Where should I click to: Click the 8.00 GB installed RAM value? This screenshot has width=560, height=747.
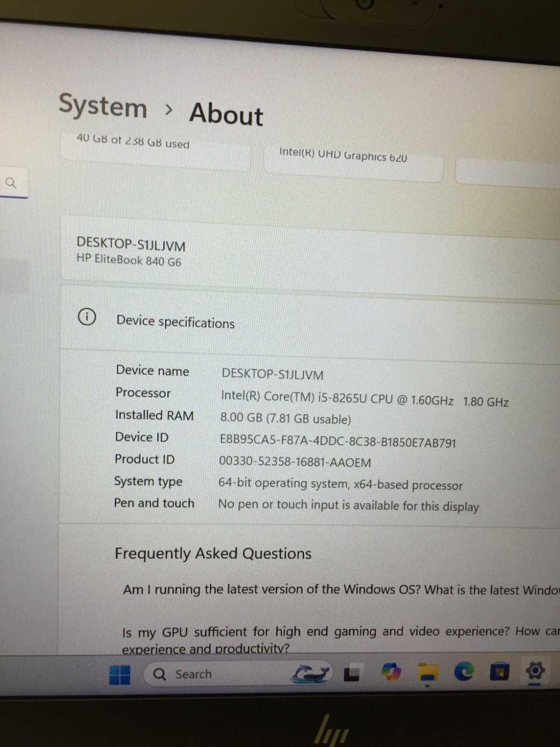pos(286,418)
